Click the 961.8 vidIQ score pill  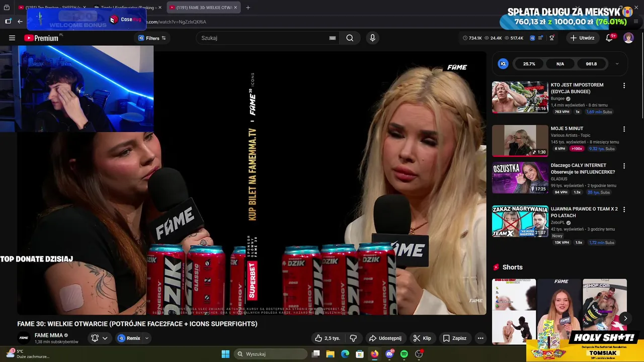click(591, 64)
